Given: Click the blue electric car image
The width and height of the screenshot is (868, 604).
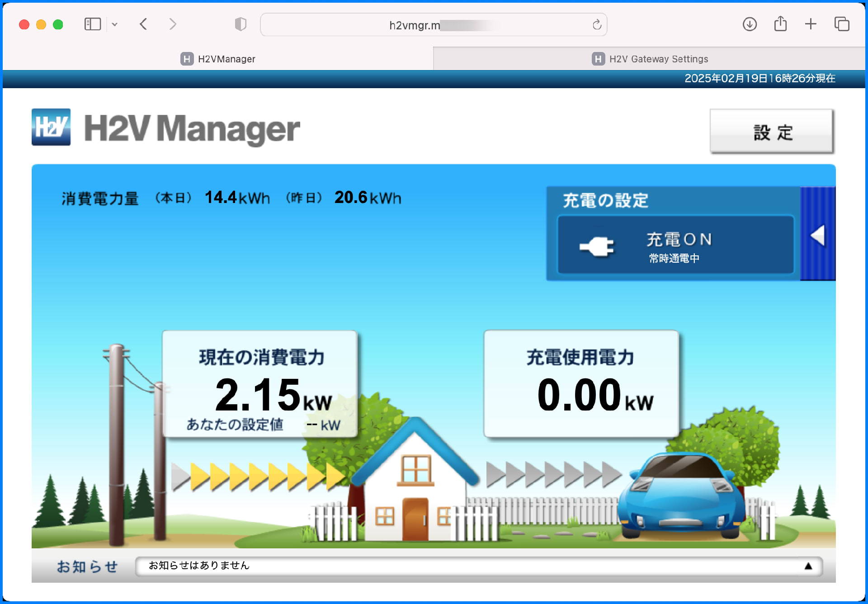Looking at the screenshot, I should click(x=681, y=496).
